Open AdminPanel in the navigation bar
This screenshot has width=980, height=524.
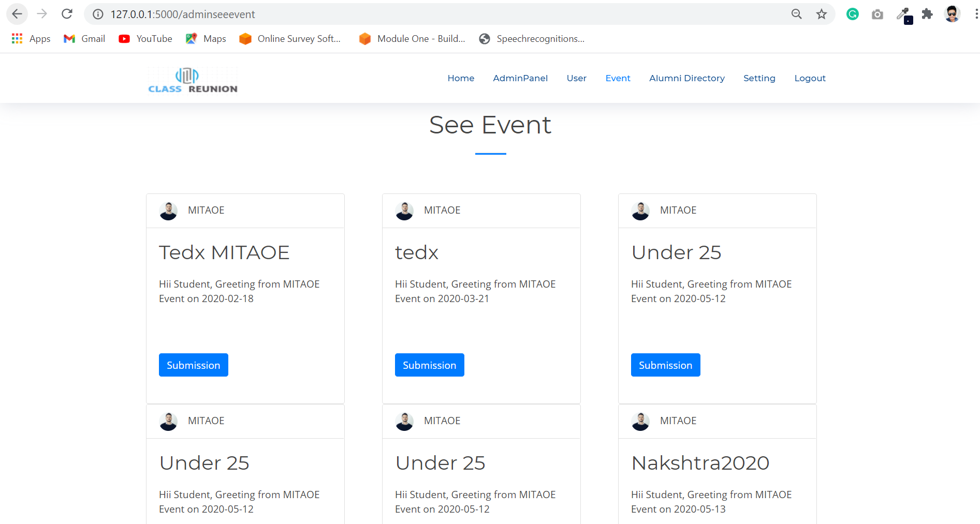coord(520,78)
